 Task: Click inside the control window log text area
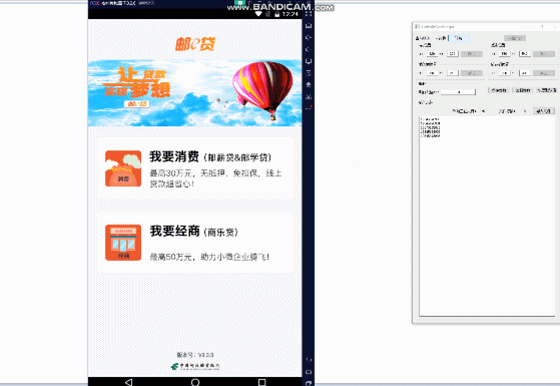[x=487, y=216]
